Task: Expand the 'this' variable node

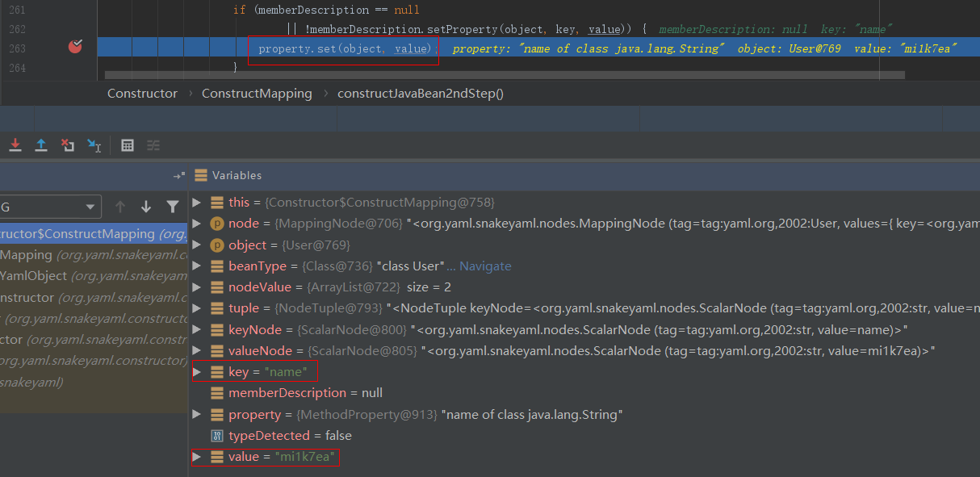Action: pos(197,202)
